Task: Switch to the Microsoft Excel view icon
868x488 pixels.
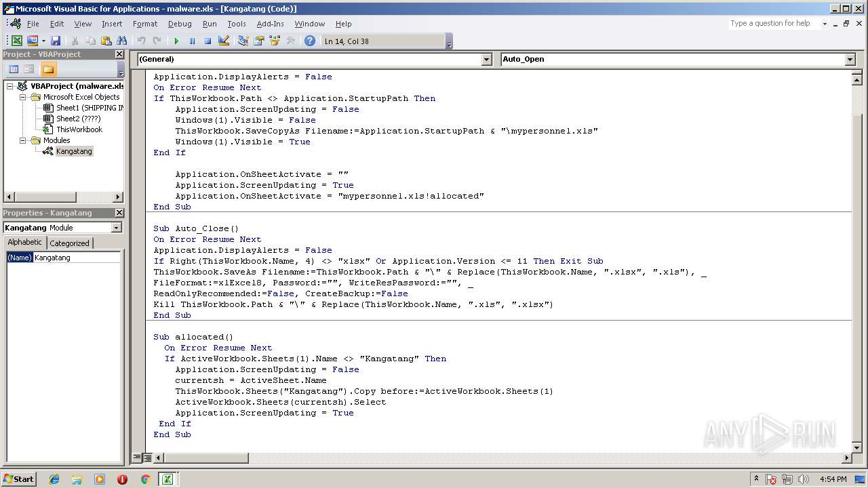Action: (17, 41)
